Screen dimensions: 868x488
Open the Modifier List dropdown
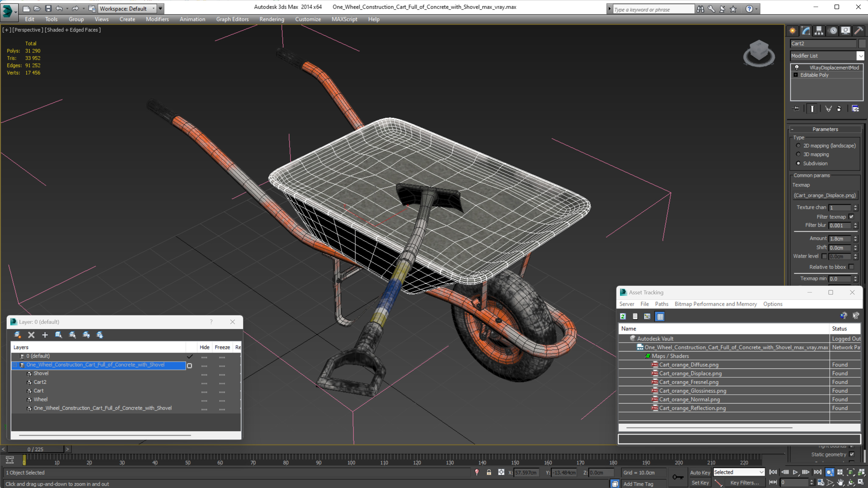(x=861, y=56)
